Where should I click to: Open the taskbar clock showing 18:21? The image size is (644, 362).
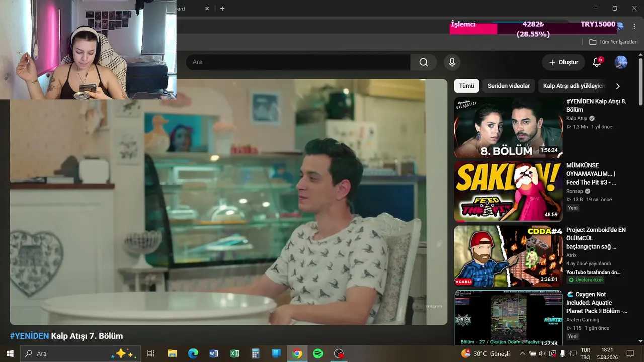607,353
